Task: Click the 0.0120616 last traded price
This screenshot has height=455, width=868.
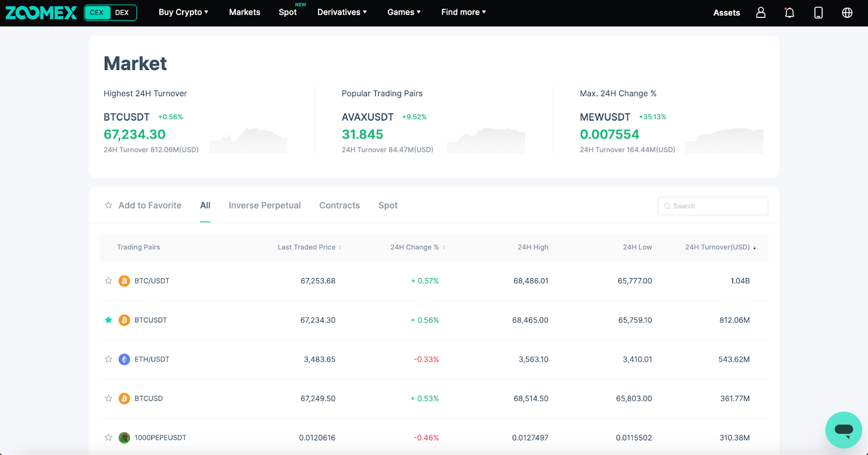Action: pos(317,437)
